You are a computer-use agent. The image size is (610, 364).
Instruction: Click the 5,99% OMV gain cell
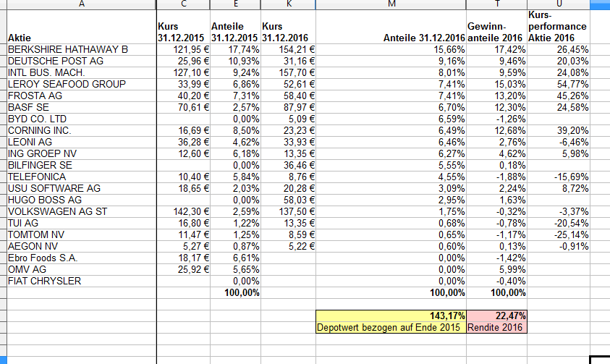pos(497,269)
